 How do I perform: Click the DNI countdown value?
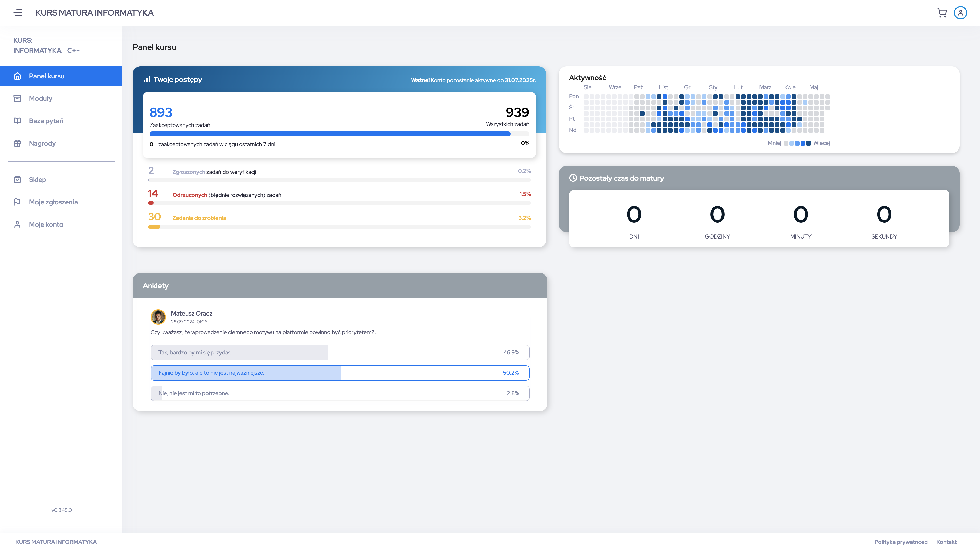click(634, 215)
